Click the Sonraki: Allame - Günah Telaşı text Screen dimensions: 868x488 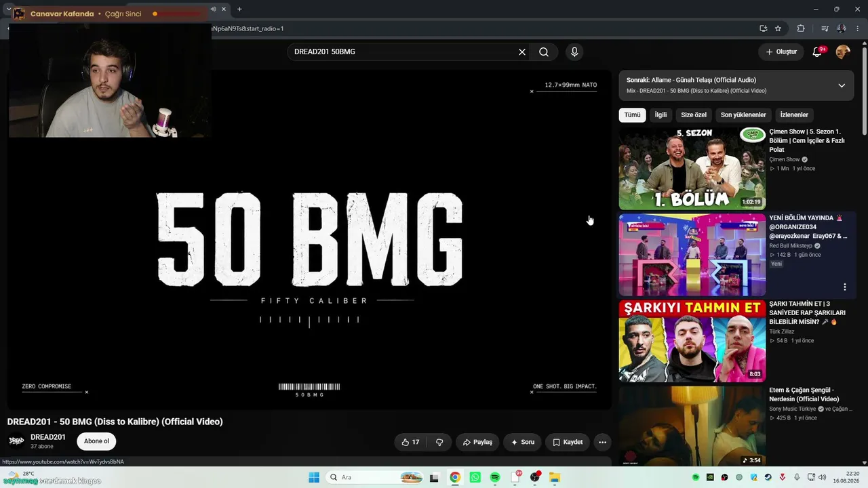click(x=691, y=80)
